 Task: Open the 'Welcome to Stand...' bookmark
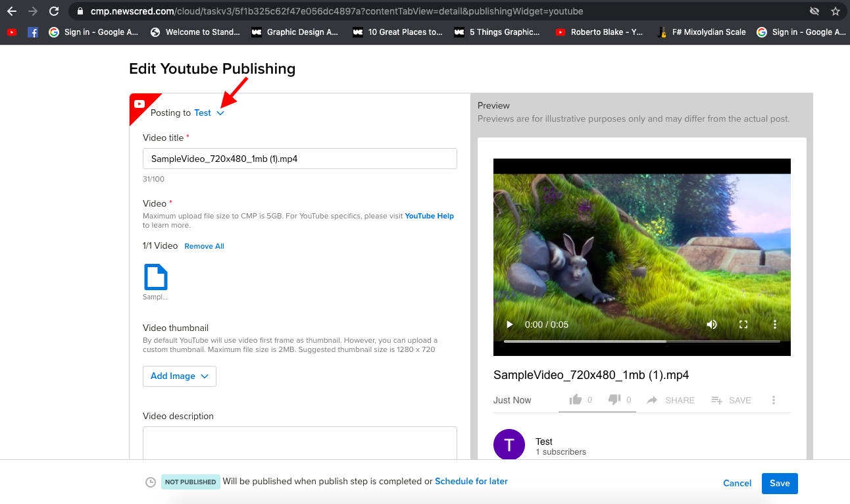pos(195,32)
